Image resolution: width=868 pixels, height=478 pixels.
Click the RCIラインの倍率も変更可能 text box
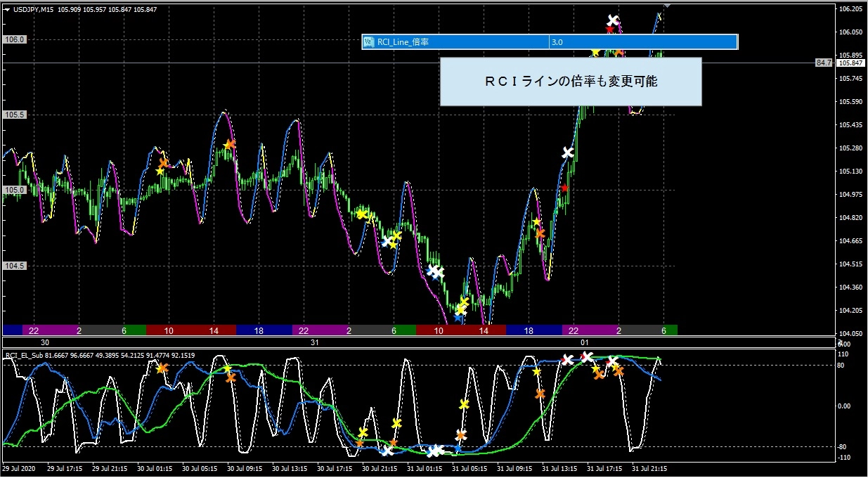click(x=570, y=82)
